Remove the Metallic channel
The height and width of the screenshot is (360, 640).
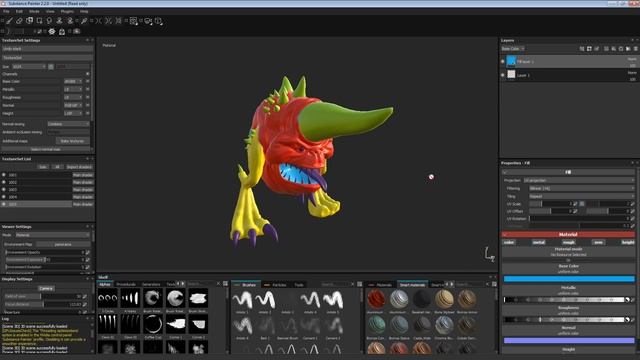tap(87, 89)
